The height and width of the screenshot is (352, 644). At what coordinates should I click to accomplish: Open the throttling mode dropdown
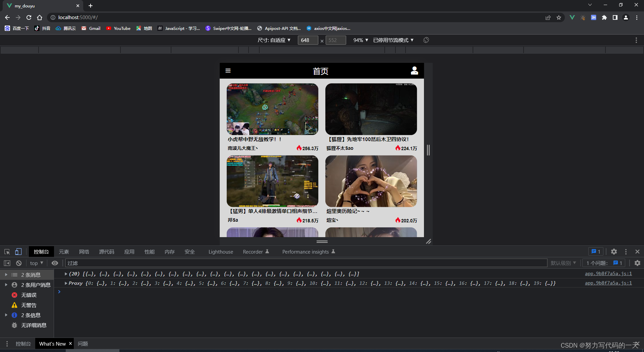coord(393,40)
